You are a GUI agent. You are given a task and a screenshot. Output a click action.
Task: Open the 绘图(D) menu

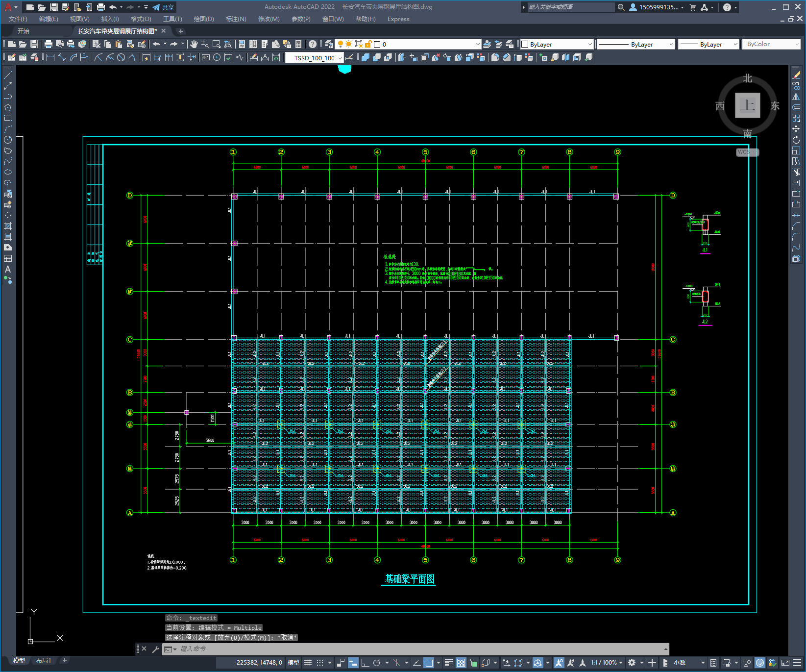pyautogui.click(x=204, y=19)
